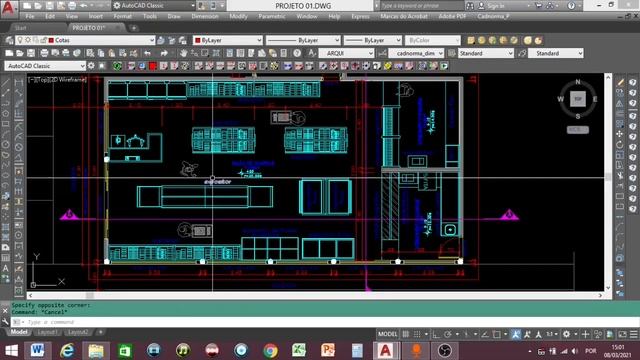Open ByLayer color control dropdown
This screenshot has height=360, width=640.
click(x=228, y=40)
